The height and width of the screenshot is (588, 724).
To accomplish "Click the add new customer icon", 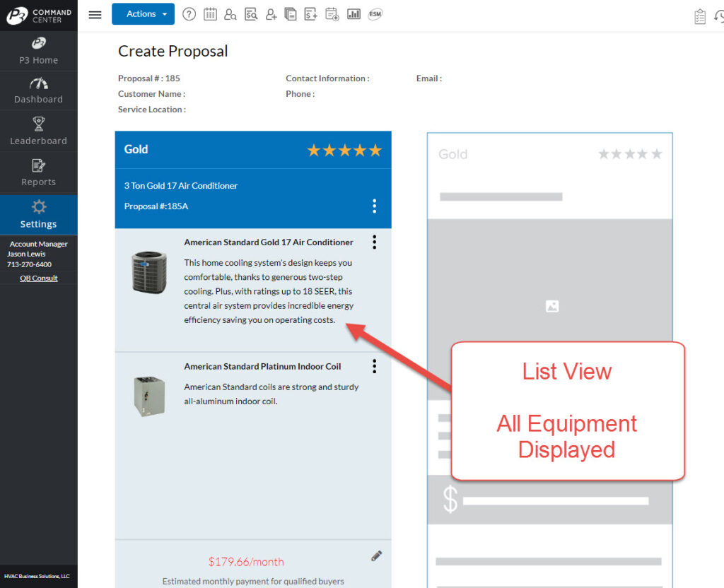I will [x=271, y=13].
